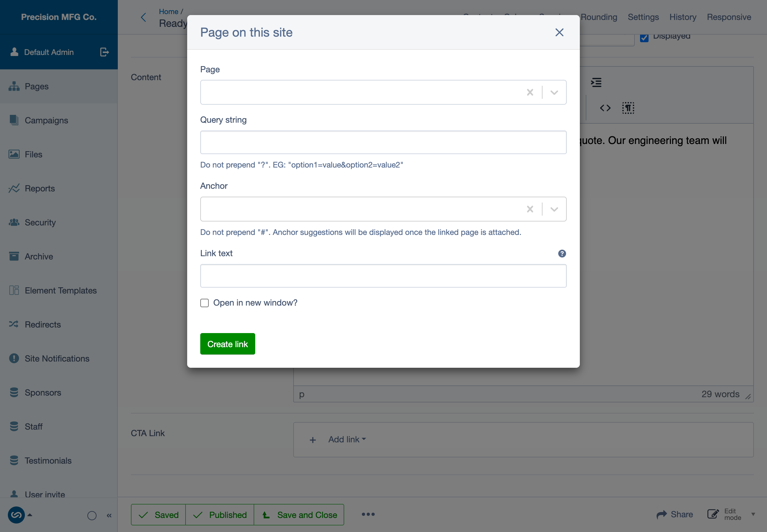Open Security in the sidebar
The height and width of the screenshot is (532, 767).
[x=59, y=222]
